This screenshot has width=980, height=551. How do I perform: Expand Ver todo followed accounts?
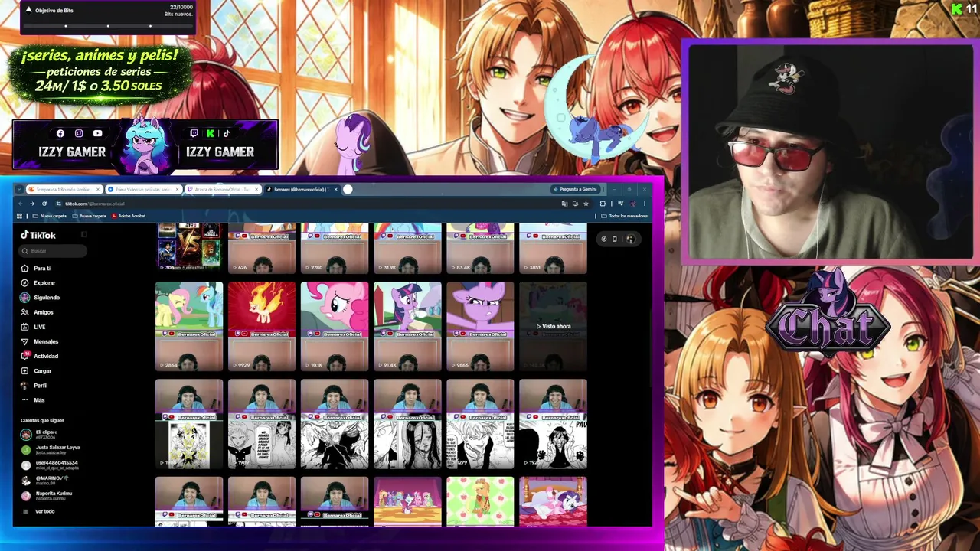tap(40, 511)
